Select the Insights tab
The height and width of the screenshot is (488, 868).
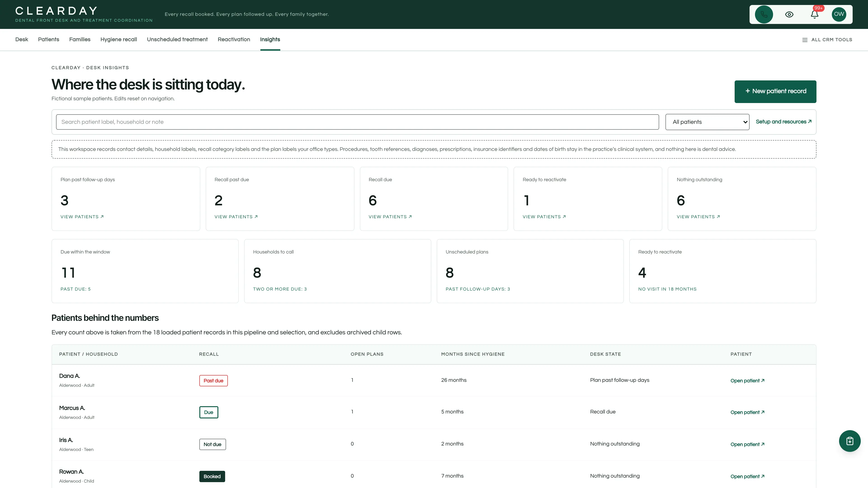270,39
